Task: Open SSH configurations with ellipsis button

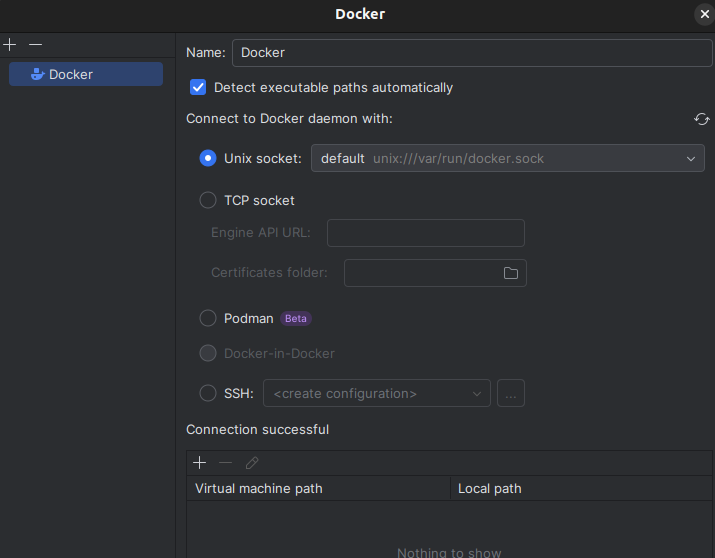Action: click(511, 393)
